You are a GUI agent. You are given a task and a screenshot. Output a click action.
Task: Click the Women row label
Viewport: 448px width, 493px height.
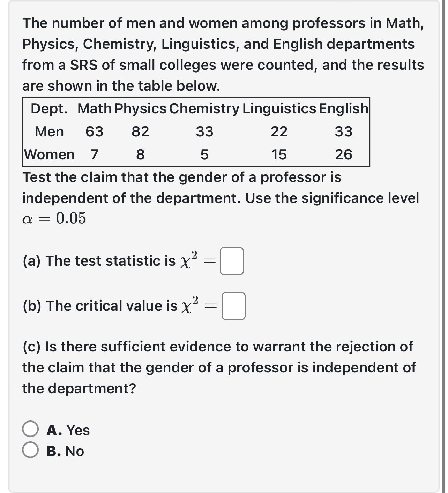(50, 154)
